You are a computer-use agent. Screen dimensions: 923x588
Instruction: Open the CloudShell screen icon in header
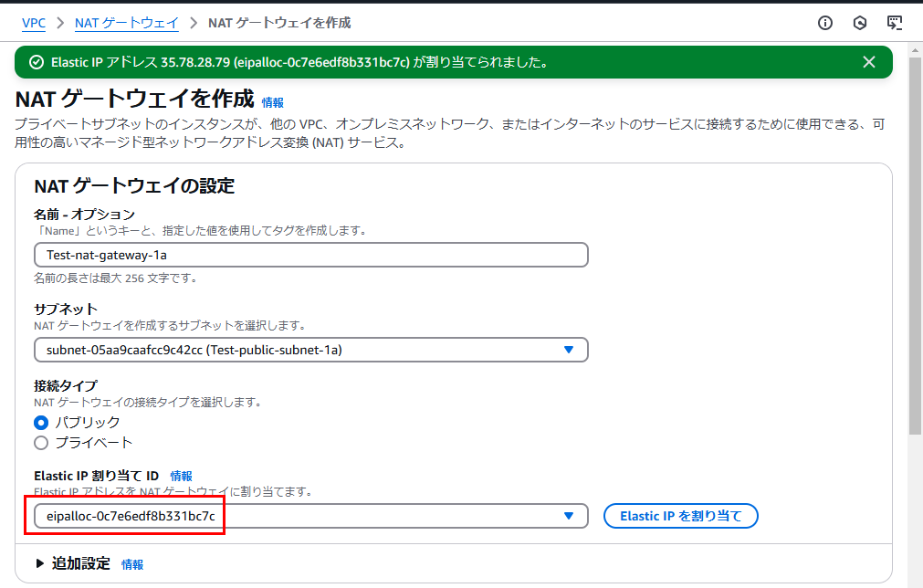click(x=895, y=23)
